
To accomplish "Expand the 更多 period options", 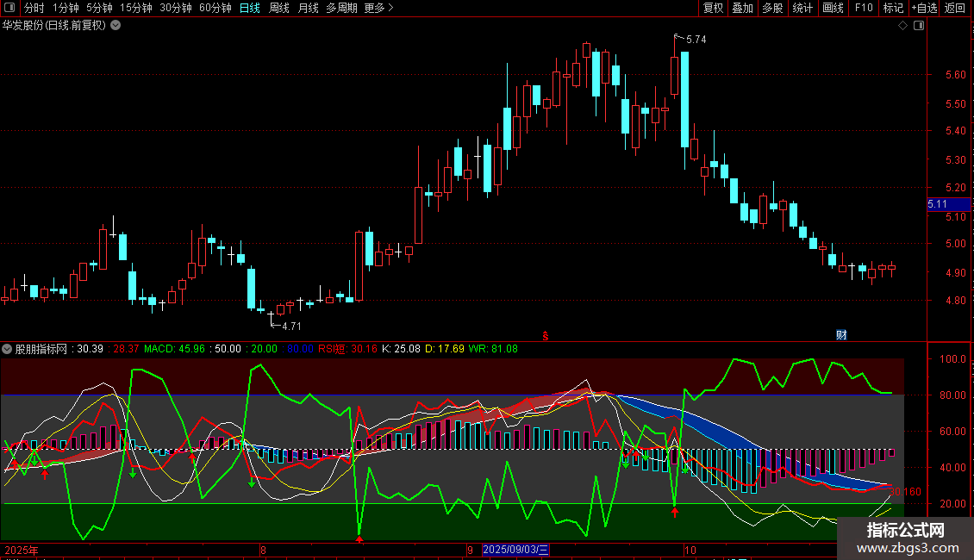I will (378, 8).
